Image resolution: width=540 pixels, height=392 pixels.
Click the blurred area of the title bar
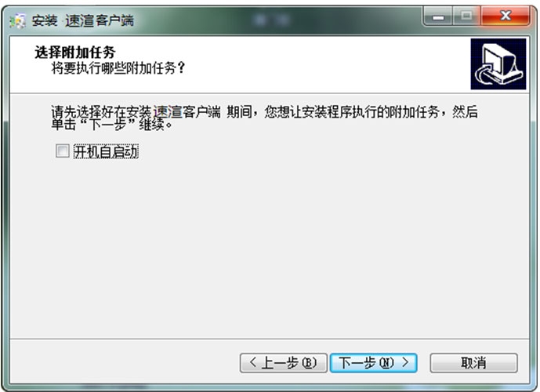pyautogui.click(x=272, y=20)
